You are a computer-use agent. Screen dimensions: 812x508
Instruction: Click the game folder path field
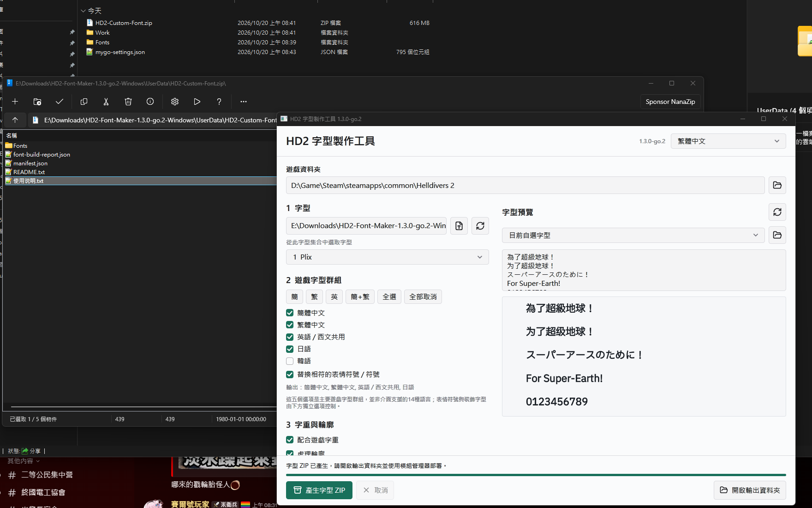pyautogui.click(x=525, y=185)
